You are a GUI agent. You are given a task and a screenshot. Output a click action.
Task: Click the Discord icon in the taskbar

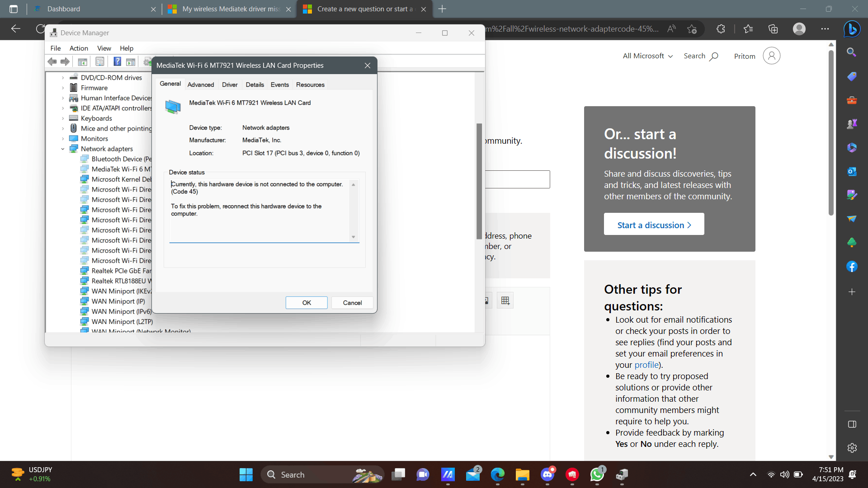(547, 474)
